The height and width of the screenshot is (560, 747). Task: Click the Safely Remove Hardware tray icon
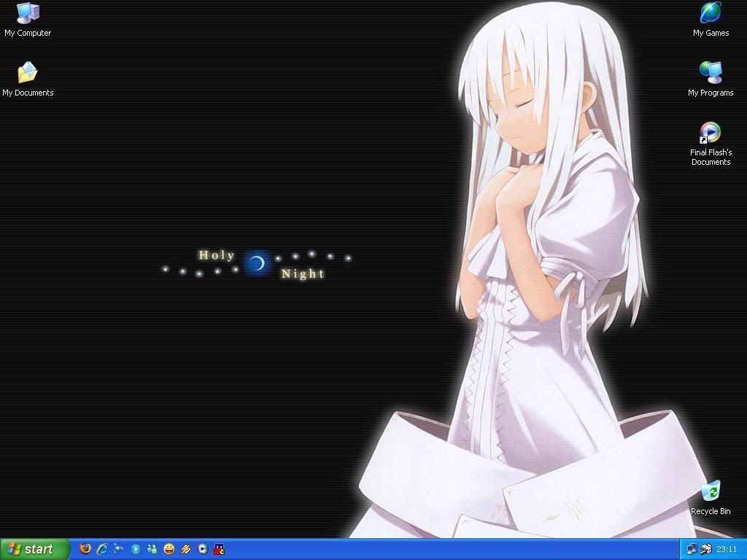705,549
